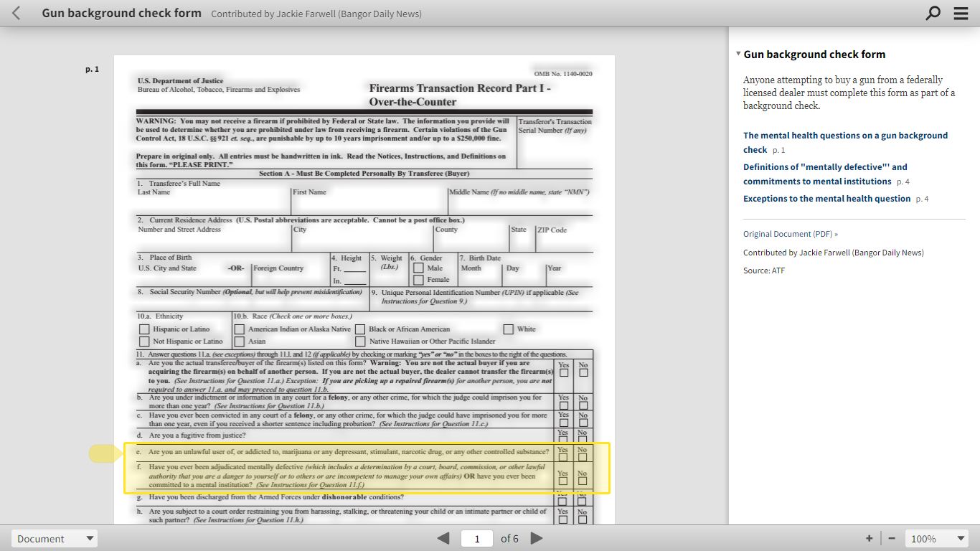Viewport: 980px width, 551px height.
Task: Click 'Contributed by Jackie Farwell' in the header
Action: tap(316, 14)
